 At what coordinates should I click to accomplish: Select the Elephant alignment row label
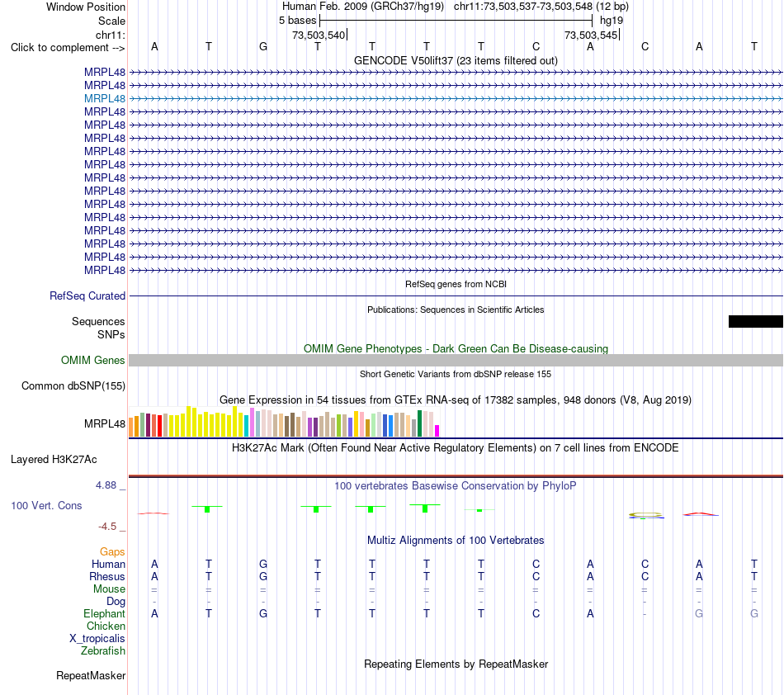[105, 613]
